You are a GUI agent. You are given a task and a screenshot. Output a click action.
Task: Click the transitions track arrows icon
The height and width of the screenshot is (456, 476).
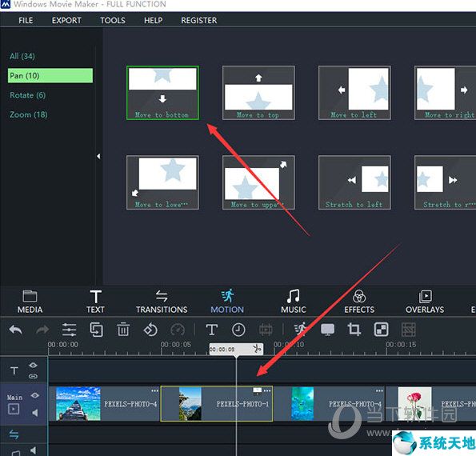[14, 434]
